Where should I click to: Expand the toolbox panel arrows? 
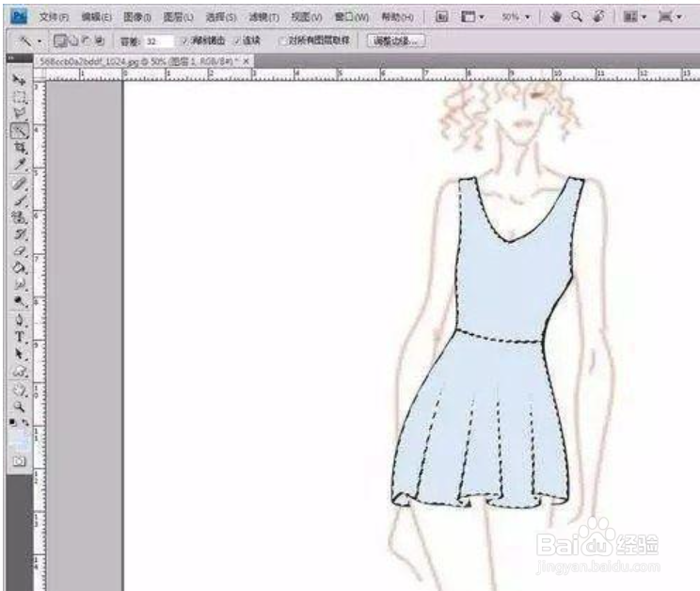pyautogui.click(x=10, y=58)
